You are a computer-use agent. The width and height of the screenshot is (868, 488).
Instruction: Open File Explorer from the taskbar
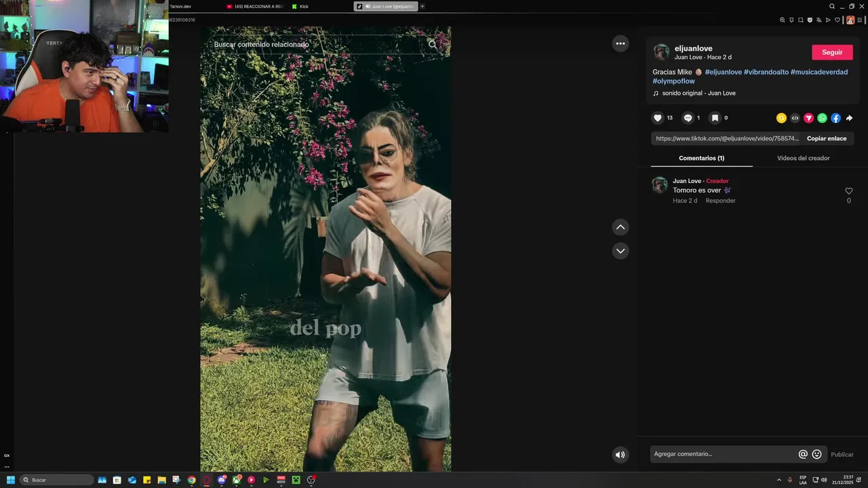[x=162, y=480]
